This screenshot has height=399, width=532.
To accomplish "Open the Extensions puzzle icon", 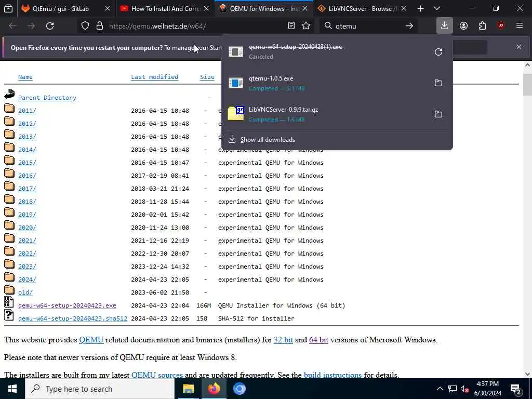I will [x=482, y=26].
